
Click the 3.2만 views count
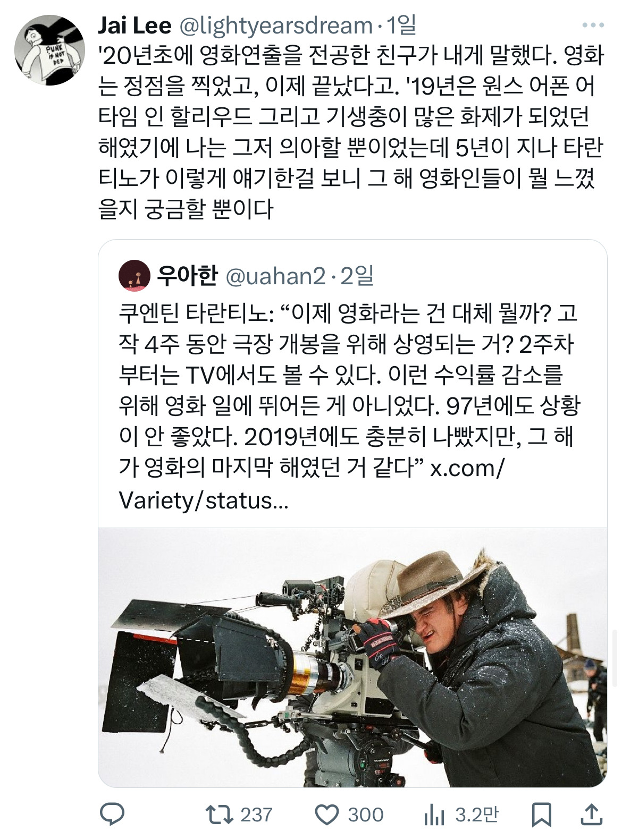click(x=477, y=814)
